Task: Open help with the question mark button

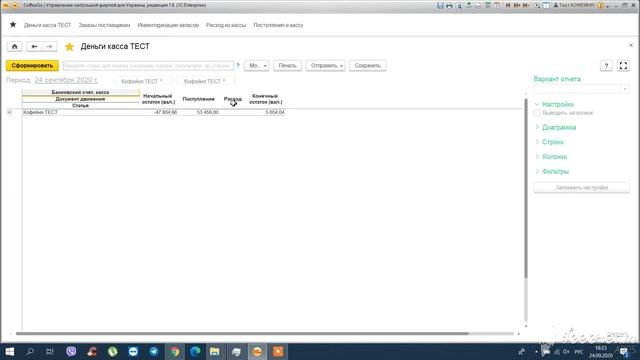Action: coord(606,66)
